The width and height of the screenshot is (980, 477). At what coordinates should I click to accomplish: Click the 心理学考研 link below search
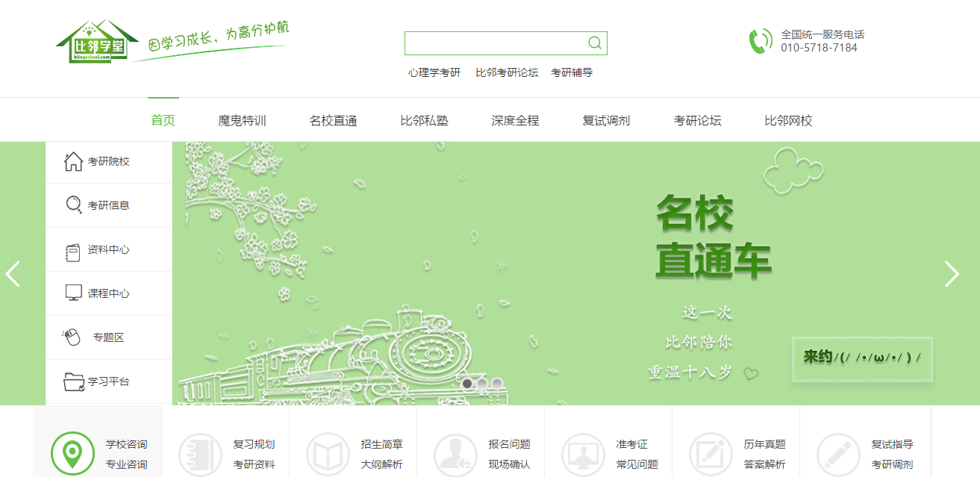click(x=434, y=72)
